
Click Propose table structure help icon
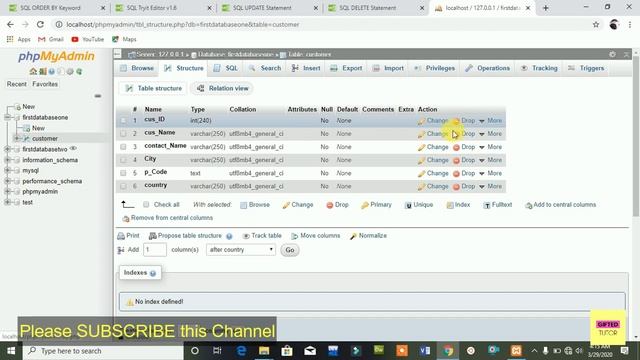229,236
